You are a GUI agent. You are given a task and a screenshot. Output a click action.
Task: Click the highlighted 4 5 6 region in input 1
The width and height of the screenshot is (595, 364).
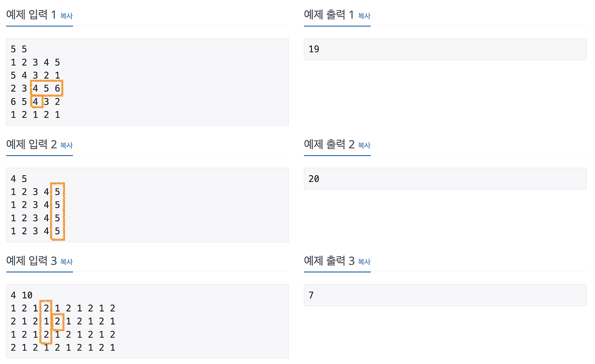(x=46, y=88)
